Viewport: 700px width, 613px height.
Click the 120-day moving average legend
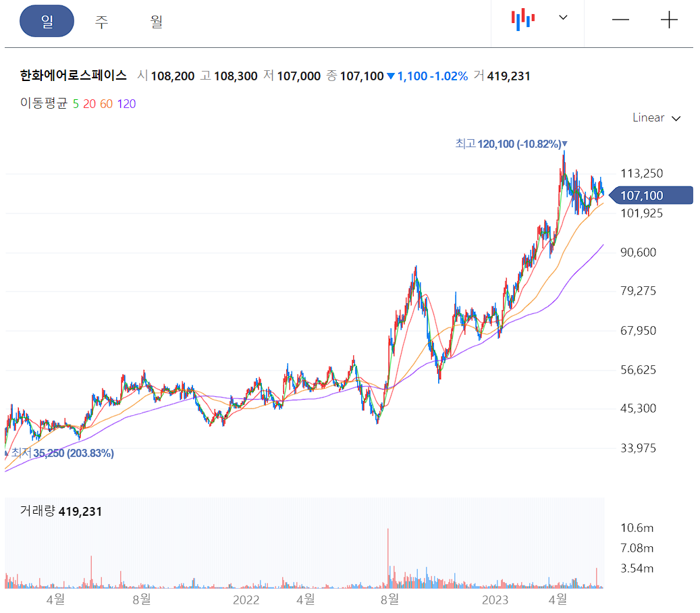pyautogui.click(x=126, y=104)
